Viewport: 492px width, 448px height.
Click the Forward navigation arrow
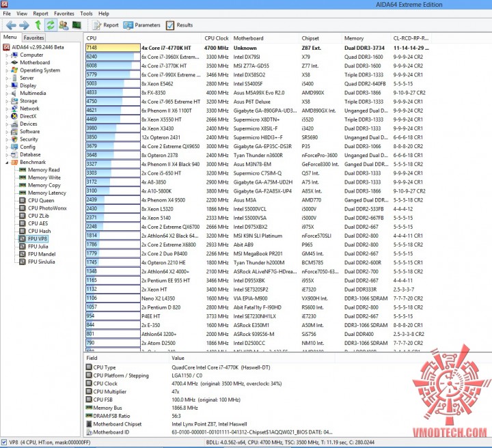24,25
